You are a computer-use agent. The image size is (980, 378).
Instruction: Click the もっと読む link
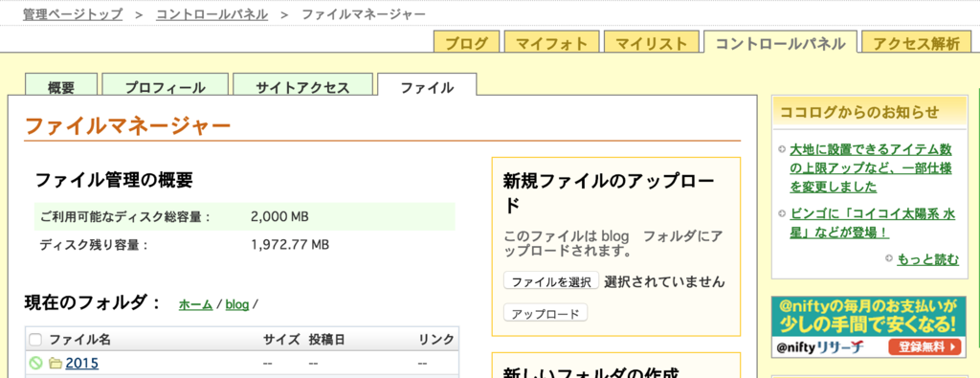[x=927, y=259]
